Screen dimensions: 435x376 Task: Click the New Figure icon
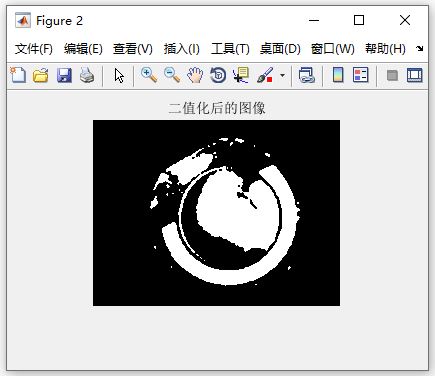tap(18, 75)
